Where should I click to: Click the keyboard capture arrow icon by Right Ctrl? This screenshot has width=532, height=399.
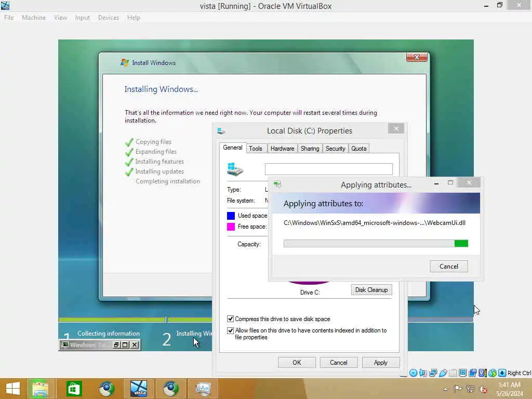click(502, 373)
